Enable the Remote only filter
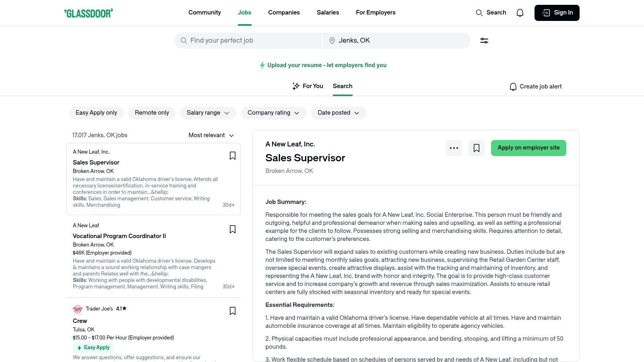This screenshot has height=362, width=644. (152, 113)
